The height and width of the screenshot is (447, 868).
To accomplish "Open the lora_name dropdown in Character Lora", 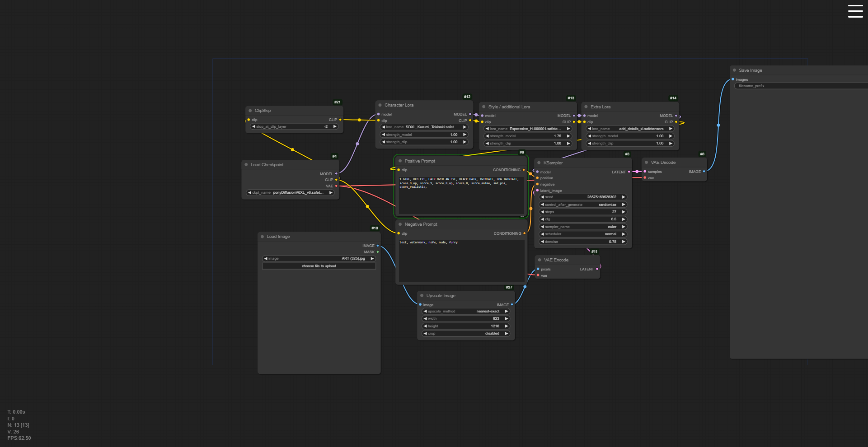I will coord(424,127).
